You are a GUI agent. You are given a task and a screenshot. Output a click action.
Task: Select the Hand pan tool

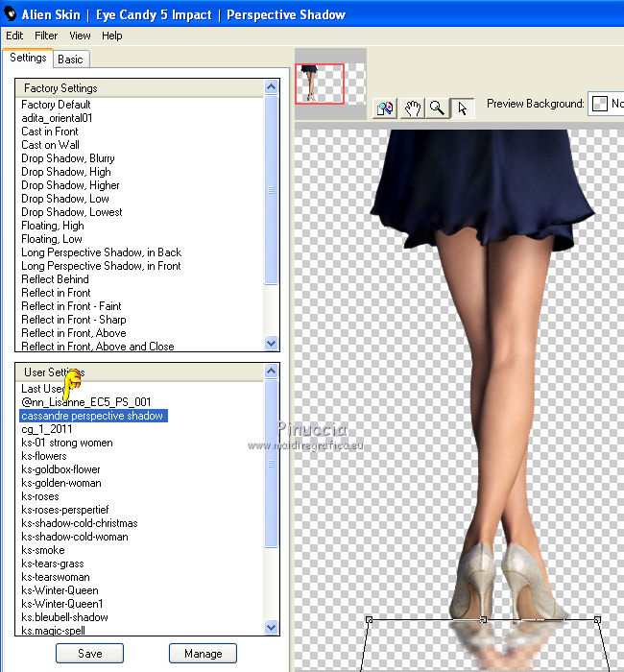[x=412, y=108]
